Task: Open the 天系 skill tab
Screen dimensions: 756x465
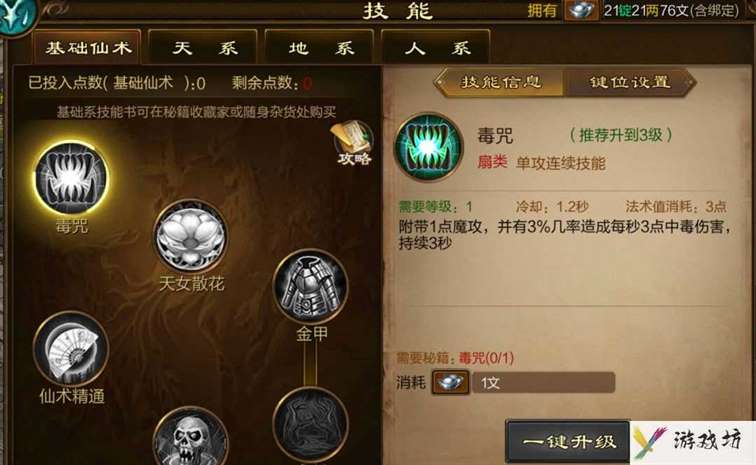Action: tap(203, 47)
